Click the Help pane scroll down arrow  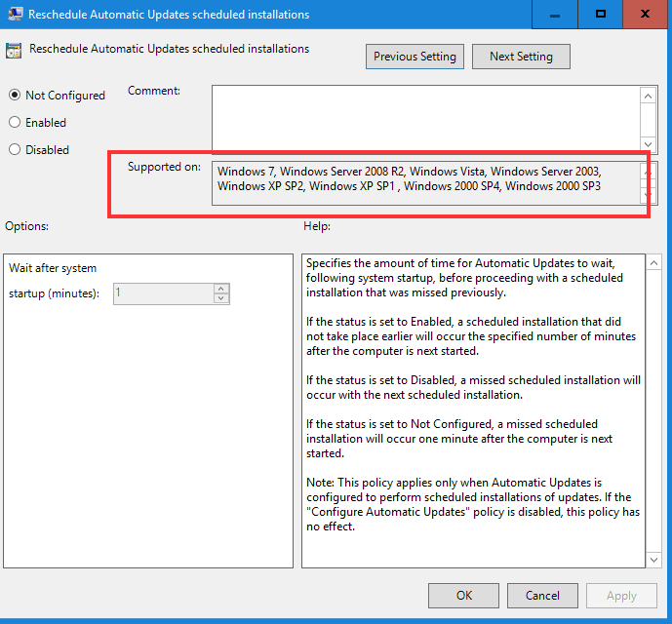tap(653, 560)
